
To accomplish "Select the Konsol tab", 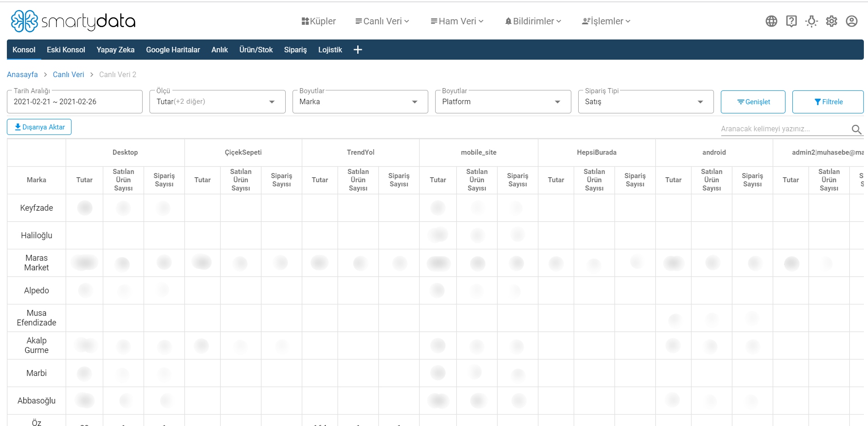I will 24,50.
